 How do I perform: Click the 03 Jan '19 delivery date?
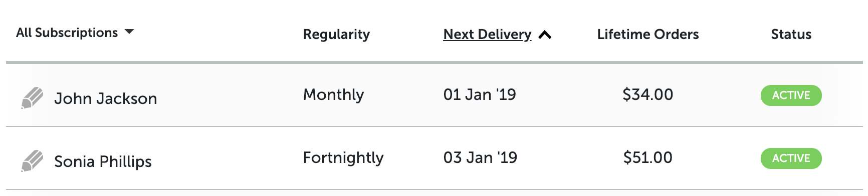click(480, 157)
